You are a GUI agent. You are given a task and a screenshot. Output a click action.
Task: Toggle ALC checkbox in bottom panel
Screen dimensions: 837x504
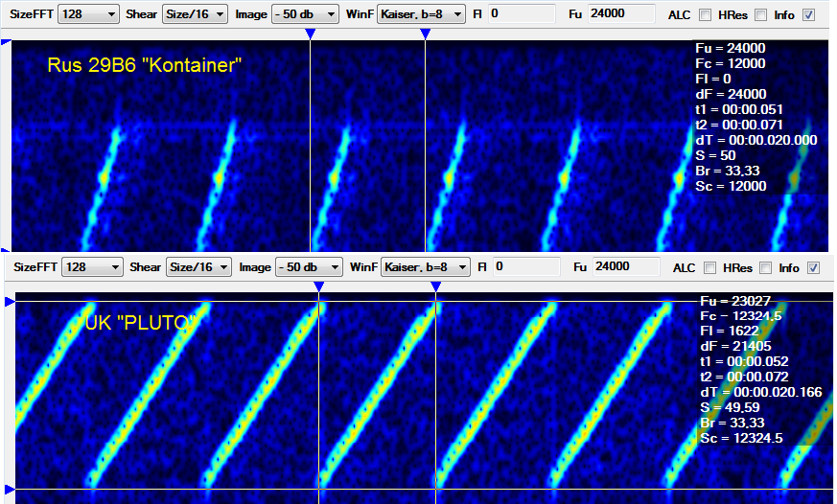(x=709, y=267)
